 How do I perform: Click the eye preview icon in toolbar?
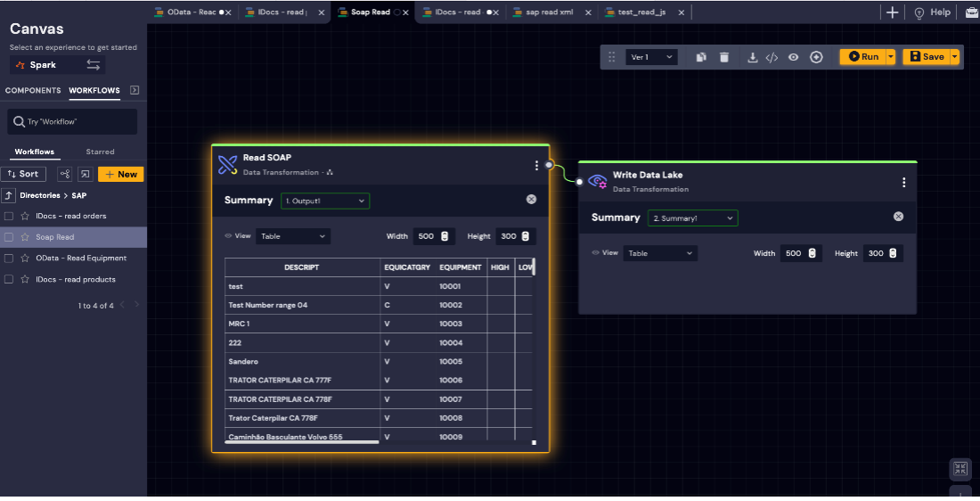793,57
